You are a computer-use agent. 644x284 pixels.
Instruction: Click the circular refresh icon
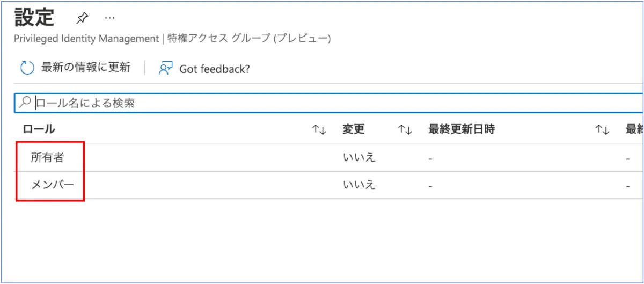pyautogui.click(x=27, y=68)
